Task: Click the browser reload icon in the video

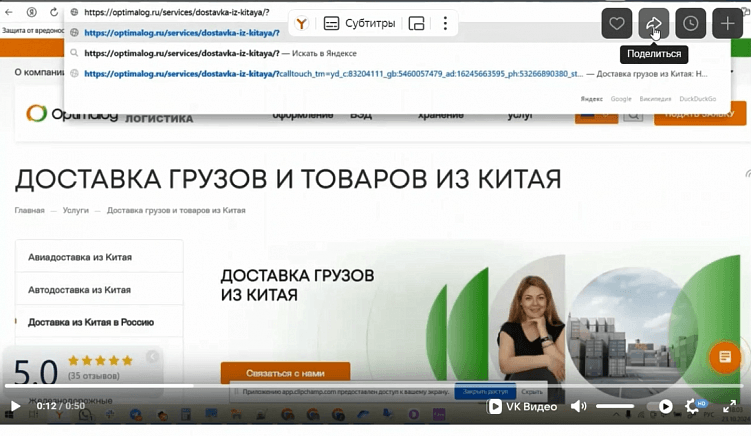Action: pos(54,12)
